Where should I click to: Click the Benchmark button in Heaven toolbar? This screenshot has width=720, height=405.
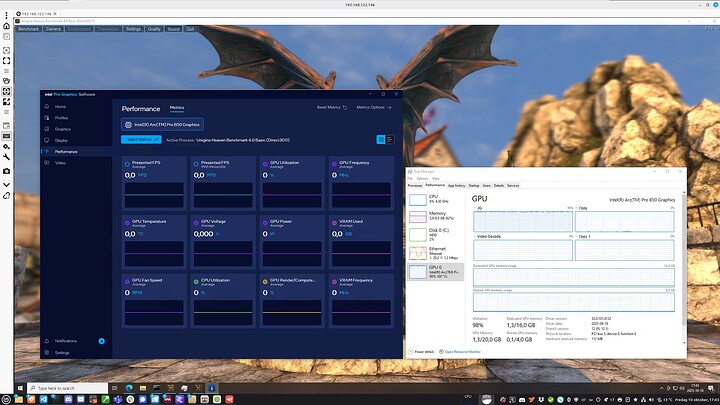click(x=28, y=29)
